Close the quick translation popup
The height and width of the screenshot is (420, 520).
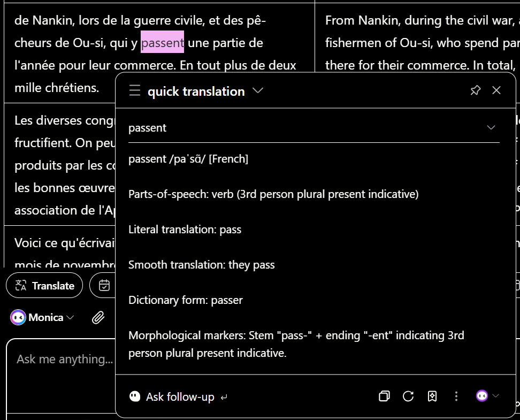pyautogui.click(x=496, y=90)
